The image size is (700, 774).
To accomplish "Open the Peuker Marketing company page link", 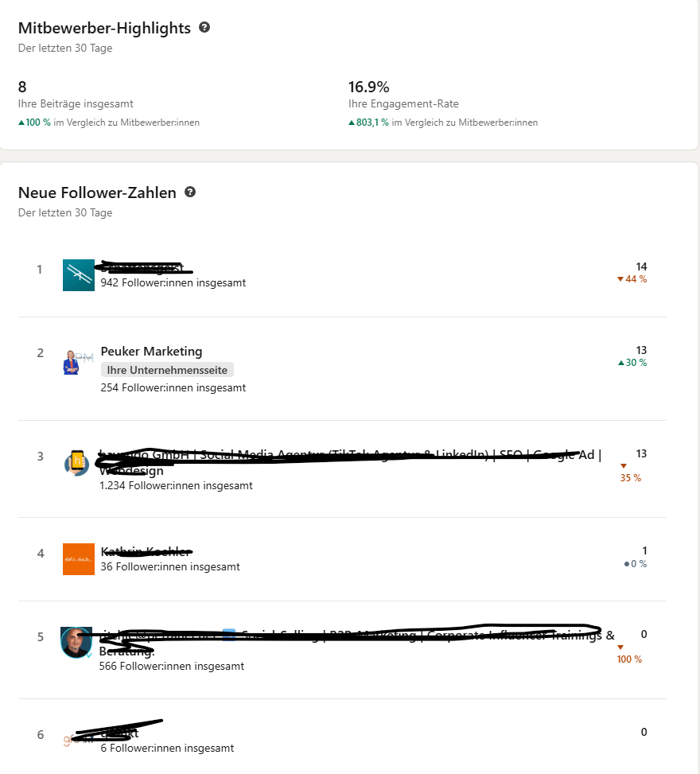I will [151, 351].
